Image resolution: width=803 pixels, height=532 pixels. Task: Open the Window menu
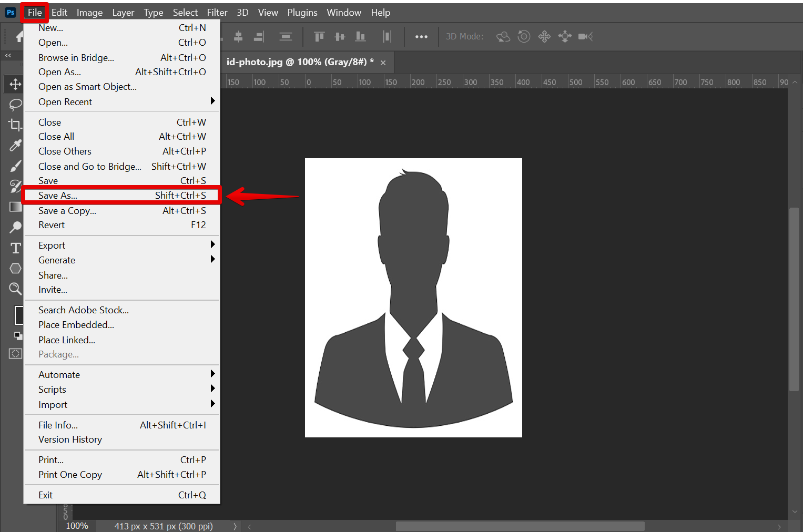[x=343, y=12]
